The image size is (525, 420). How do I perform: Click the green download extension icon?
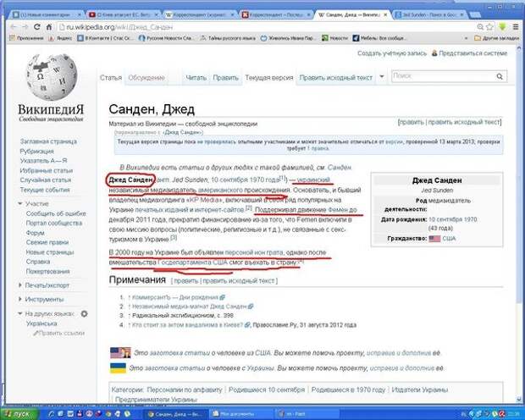tap(502, 27)
